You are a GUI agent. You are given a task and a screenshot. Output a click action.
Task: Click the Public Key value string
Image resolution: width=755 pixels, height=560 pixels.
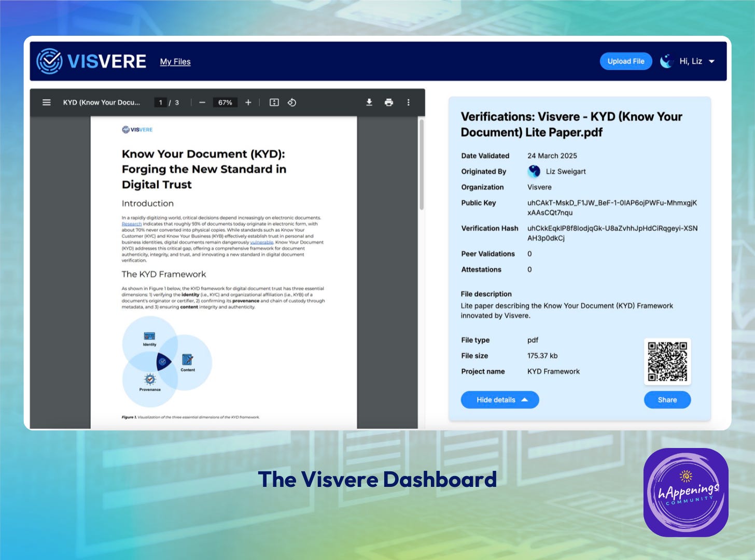tap(612, 207)
